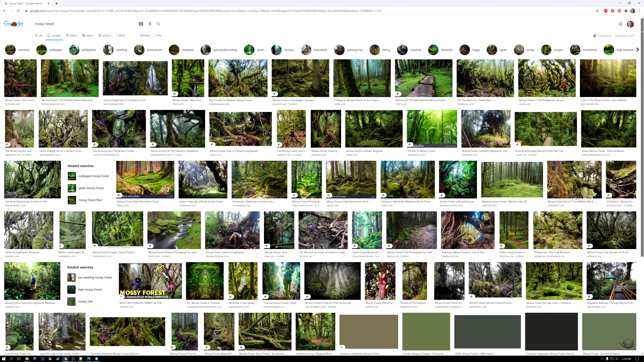Click the voice search microphone icon

coord(150,24)
